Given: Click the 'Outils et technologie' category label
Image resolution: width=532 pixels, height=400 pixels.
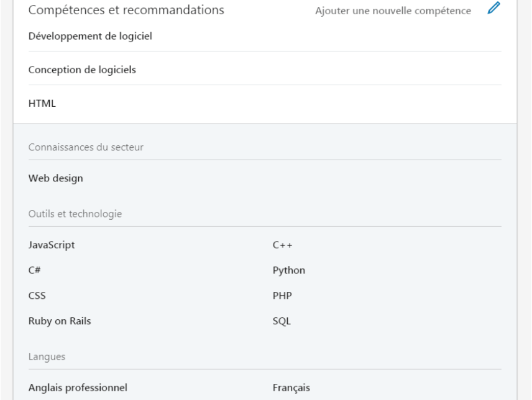Looking at the screenshot, I should click(75, 214).
